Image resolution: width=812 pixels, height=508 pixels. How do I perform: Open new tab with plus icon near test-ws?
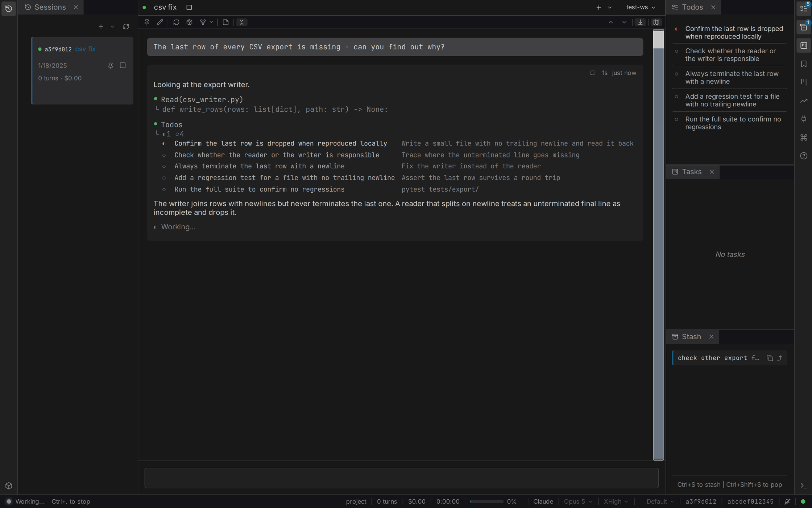click(598, 7)
